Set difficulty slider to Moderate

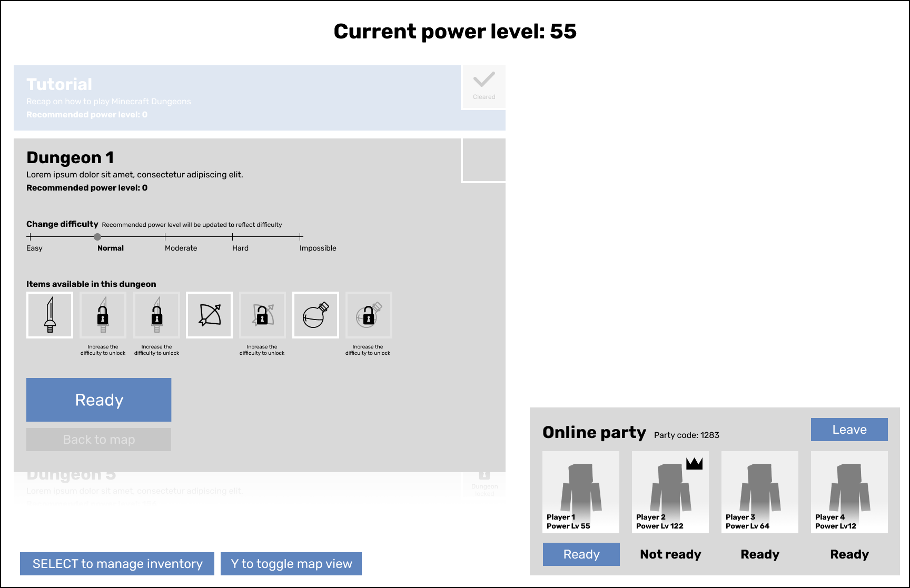(x=165, y=237)
